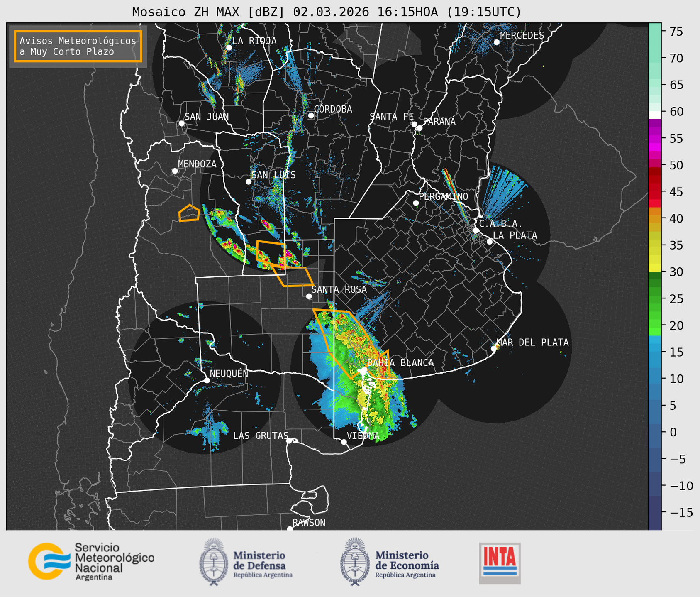Click the C.A.B.A. city marker
700x597 pixels.
(x=476, y=230)
